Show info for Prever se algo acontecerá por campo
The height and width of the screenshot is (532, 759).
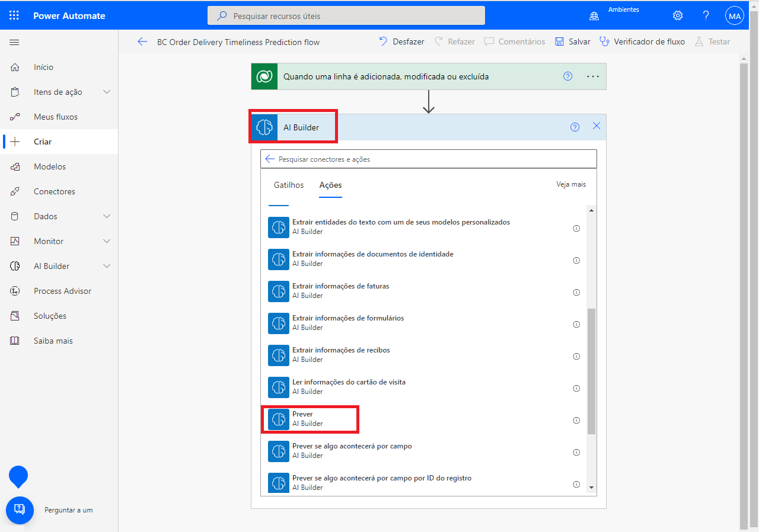[576, 452]
